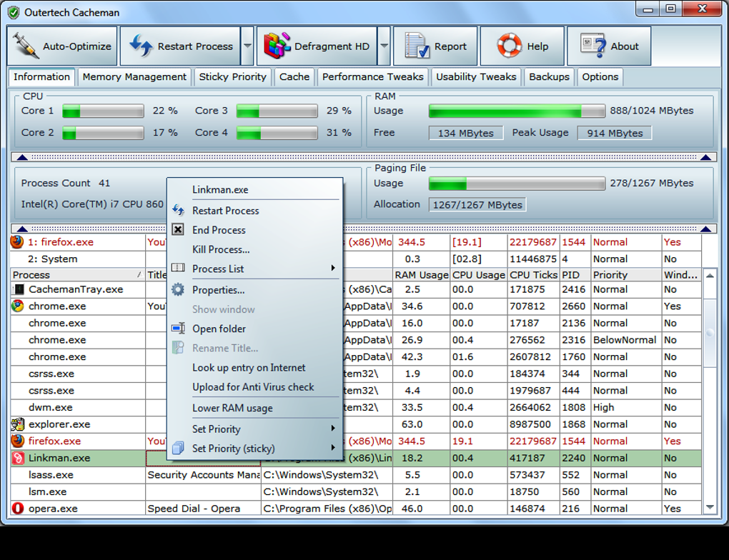Click the Restart Process toolbar arrows icon
Image resolution: width=729 pixels, height=560 pixels.
141,46
